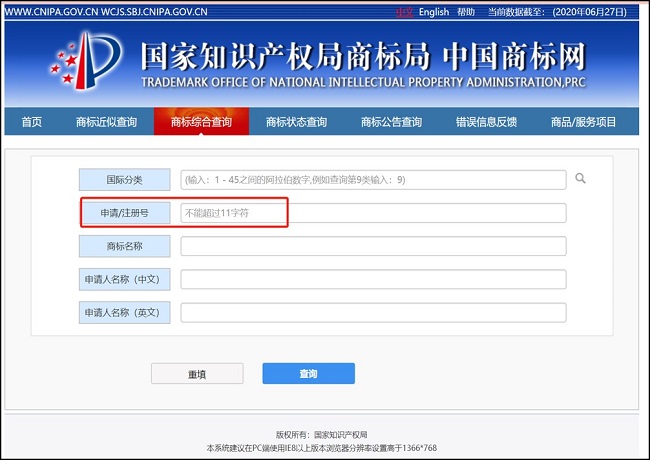Click the 当前数据截至 date text
This screenshot has width=650, height=460.
(557, 12)
